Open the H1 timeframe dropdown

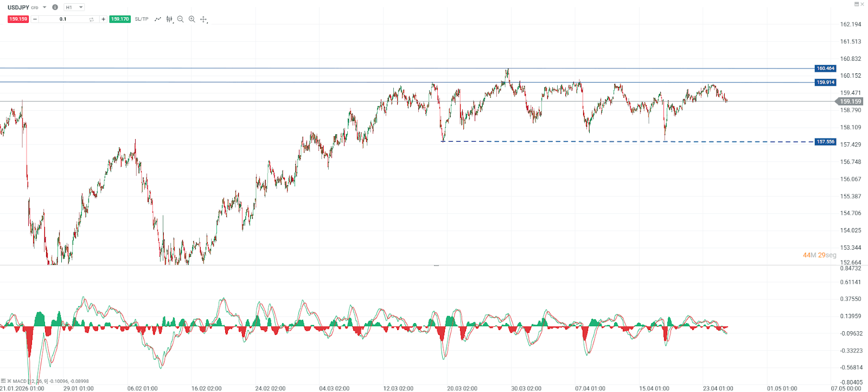pyautogui.click(x=74, y=8)
